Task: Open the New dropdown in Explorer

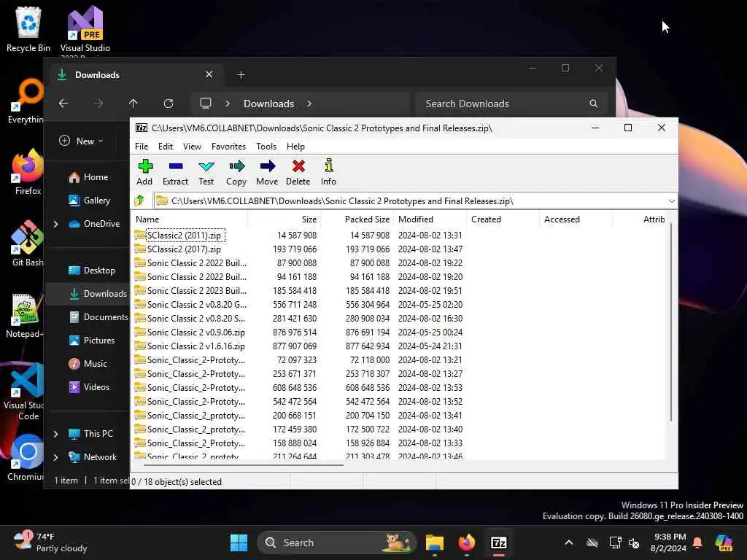Action: (81, 141)
